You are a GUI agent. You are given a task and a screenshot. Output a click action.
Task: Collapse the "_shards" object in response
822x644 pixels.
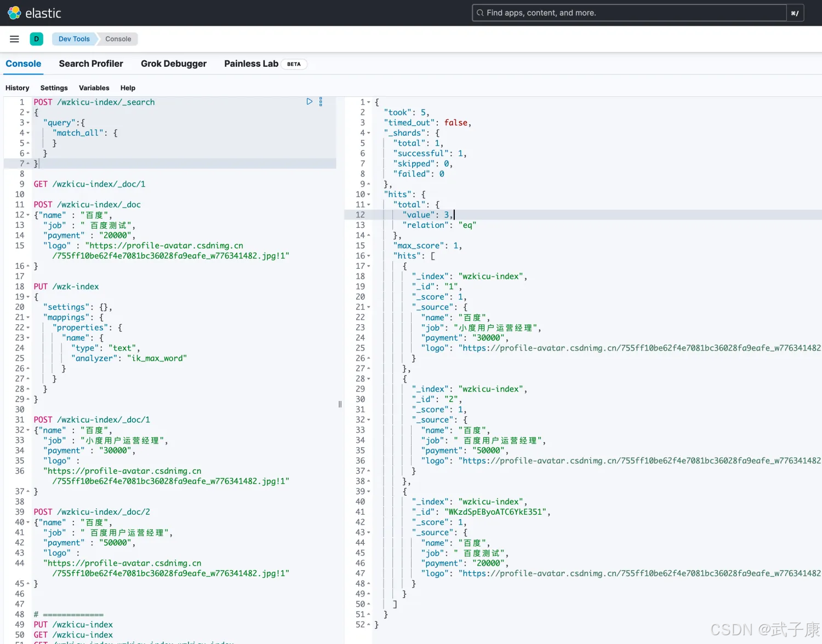coord(369,133)
